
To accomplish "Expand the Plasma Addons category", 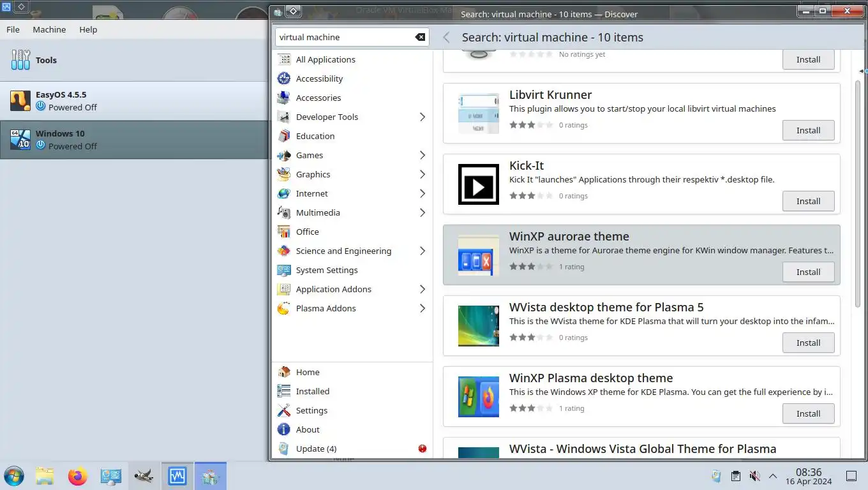I will click(x=422, y=308).
